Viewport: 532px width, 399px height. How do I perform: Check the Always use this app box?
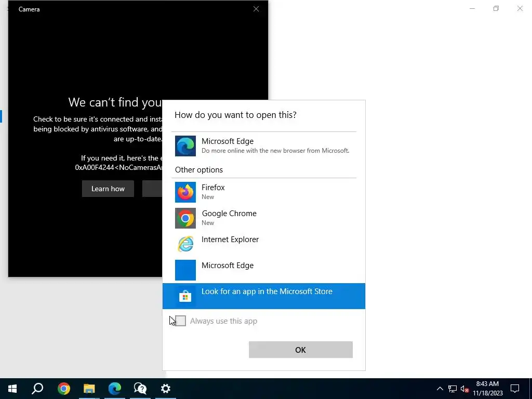180,321
